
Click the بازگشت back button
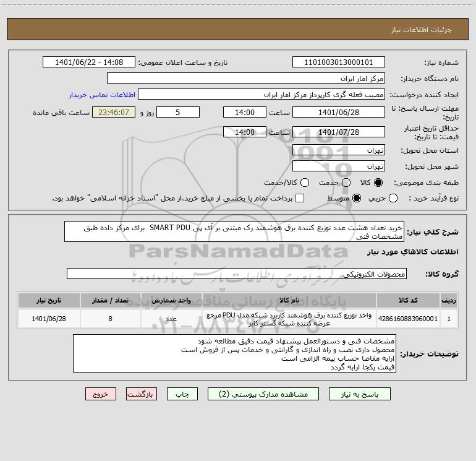142,394
